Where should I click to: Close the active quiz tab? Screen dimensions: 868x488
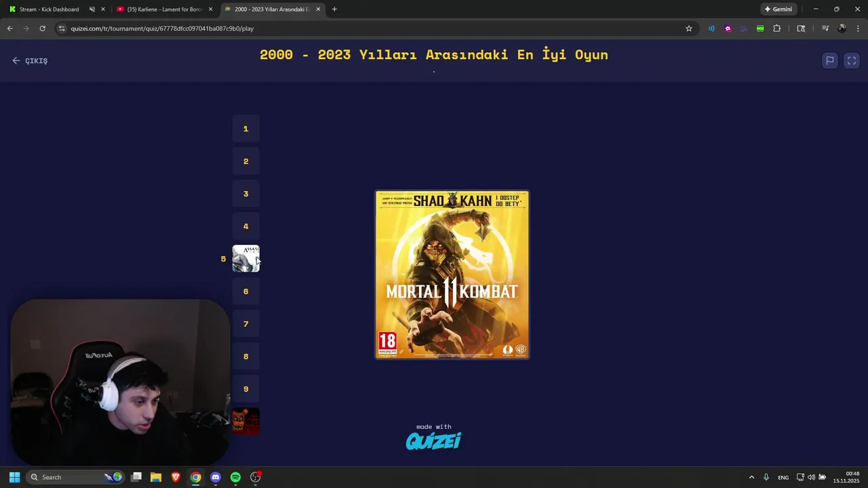(318, 9)
